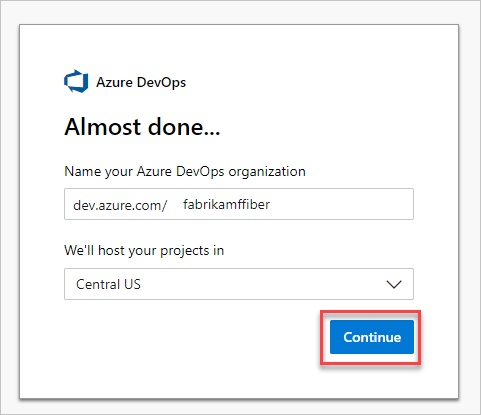Click the 'Azure DevOps' brand text

tap(141, 82)
